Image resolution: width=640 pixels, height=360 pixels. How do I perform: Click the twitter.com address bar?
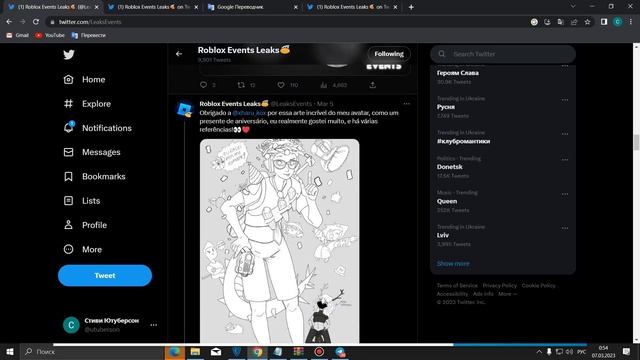click(286, 22)
